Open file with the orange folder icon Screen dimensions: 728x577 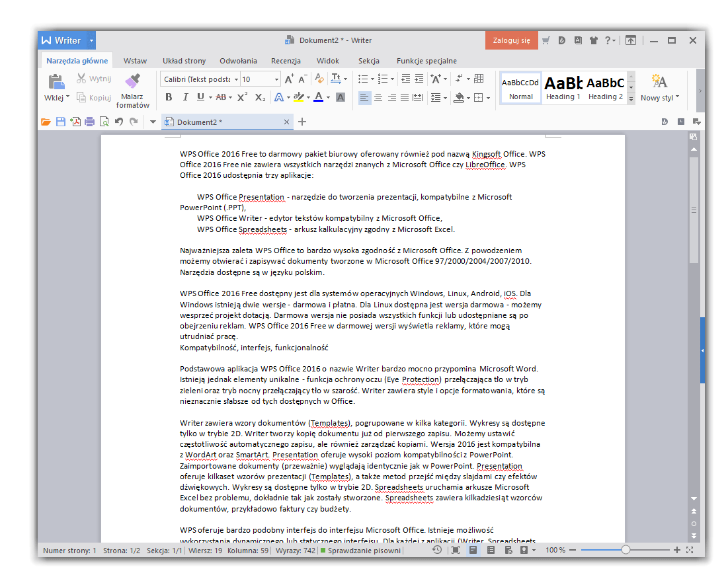pyautogui.click(x=46, y=122)
